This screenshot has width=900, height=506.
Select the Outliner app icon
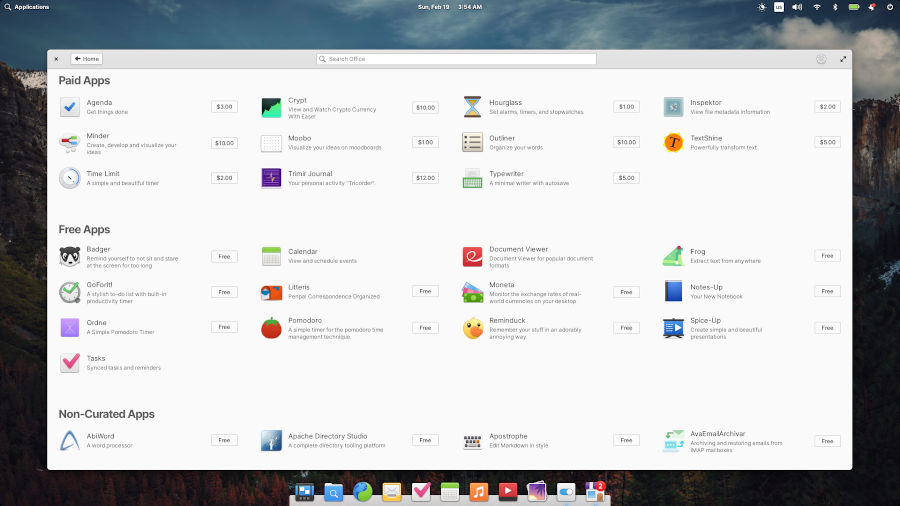(472, 142)
